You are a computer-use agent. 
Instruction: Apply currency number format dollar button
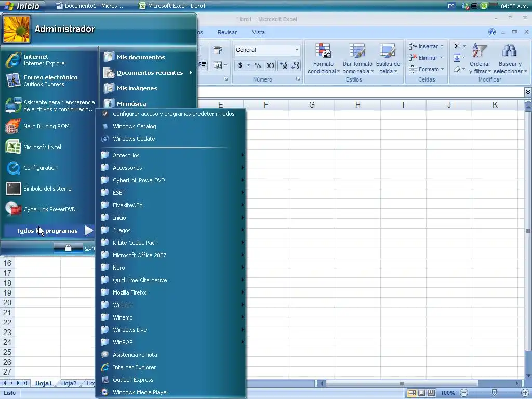coord(240,65)
